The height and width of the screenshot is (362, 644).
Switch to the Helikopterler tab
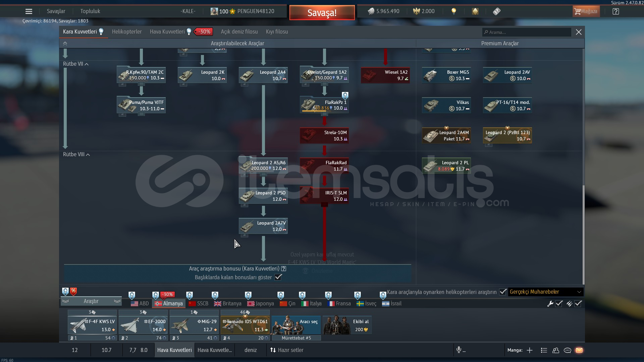click(x=127, y=32)
